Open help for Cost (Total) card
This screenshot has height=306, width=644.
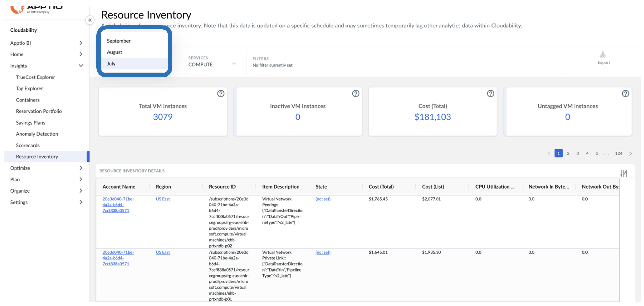(490, 94)
